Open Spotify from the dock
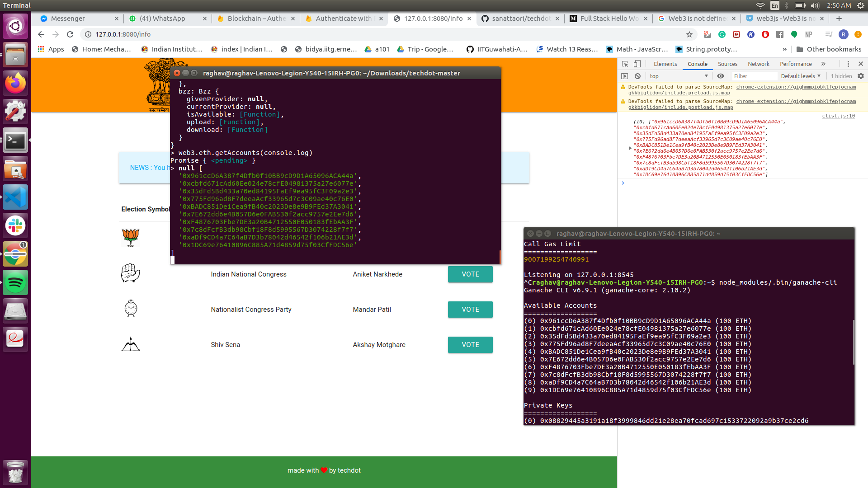868x488 pixels. [x=15, y=283]
